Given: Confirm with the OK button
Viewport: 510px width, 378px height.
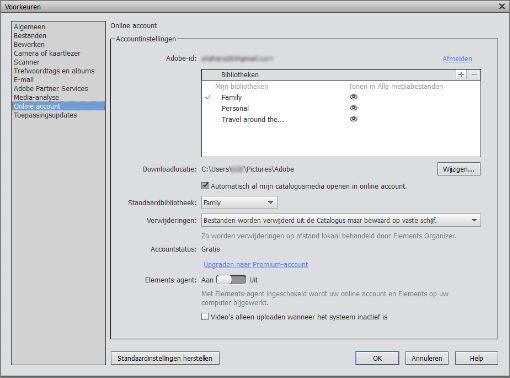Looking at the screenshot, I should coord(377,358).
